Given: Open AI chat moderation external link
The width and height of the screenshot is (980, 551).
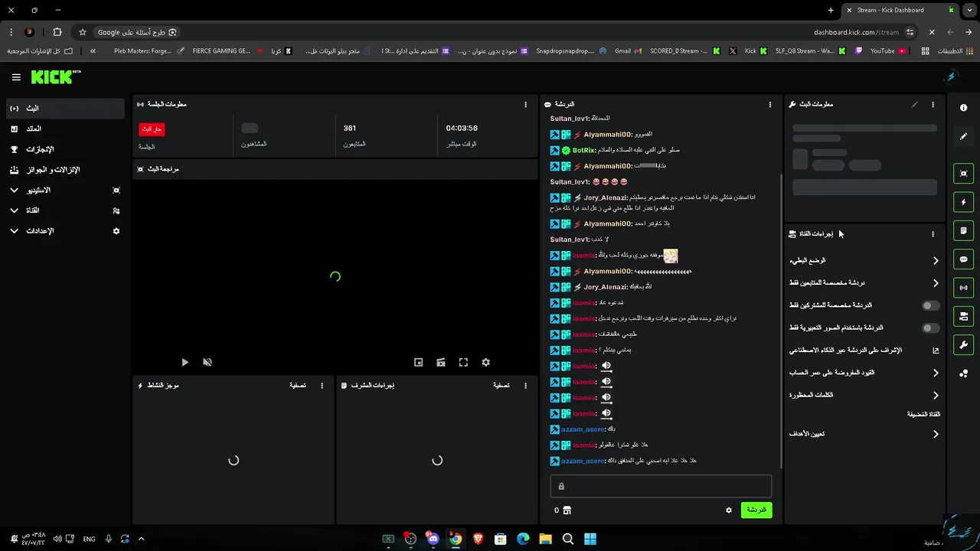Looking at the screenshot, I should [x=935, y=350].
